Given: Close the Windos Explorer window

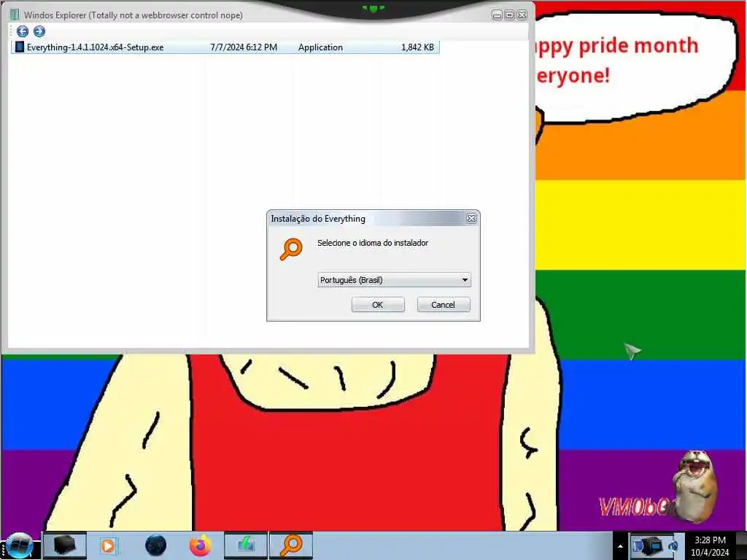Looking at the screenshot, I should (x=522, y=15).
